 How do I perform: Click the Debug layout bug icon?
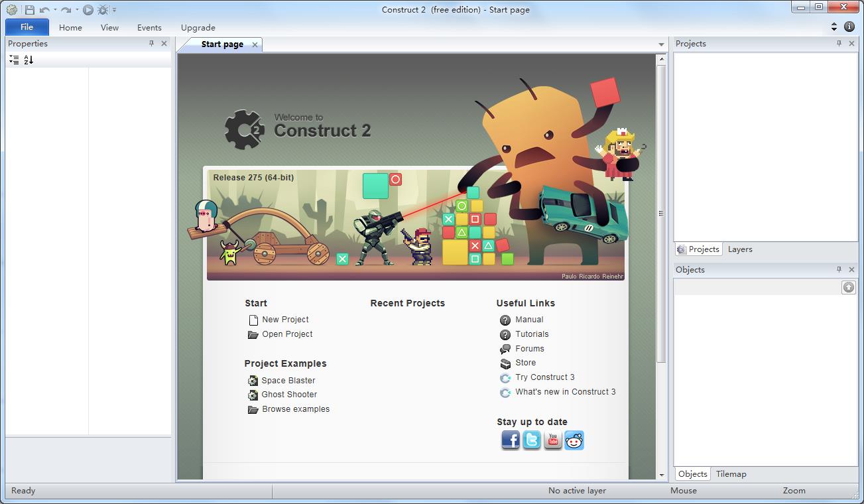(x=103, y=10)
